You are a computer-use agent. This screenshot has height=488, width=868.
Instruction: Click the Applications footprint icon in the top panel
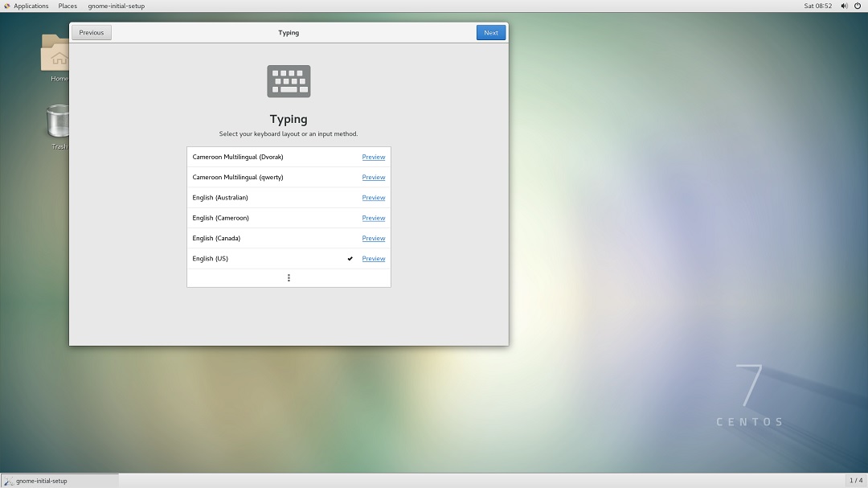click(x=7, y=6)
